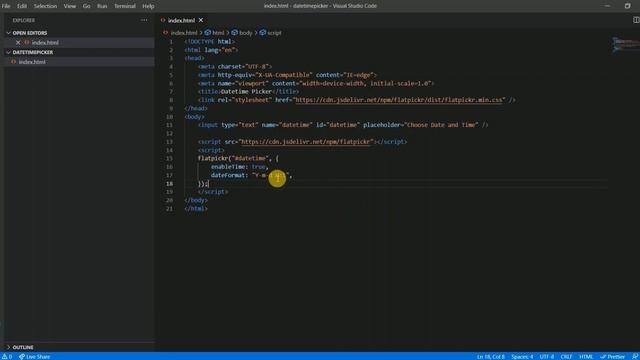Select HTML language mode in status bar

[586, 356]
